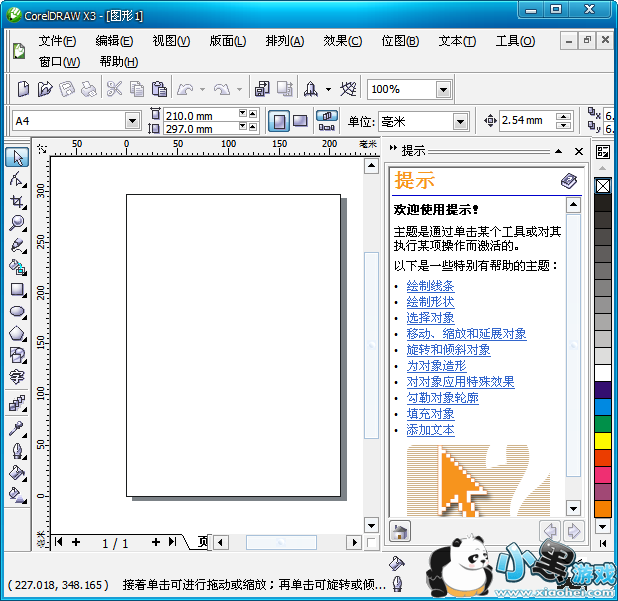Select the no-fill X swatch in palette

[x=603, y=186]
